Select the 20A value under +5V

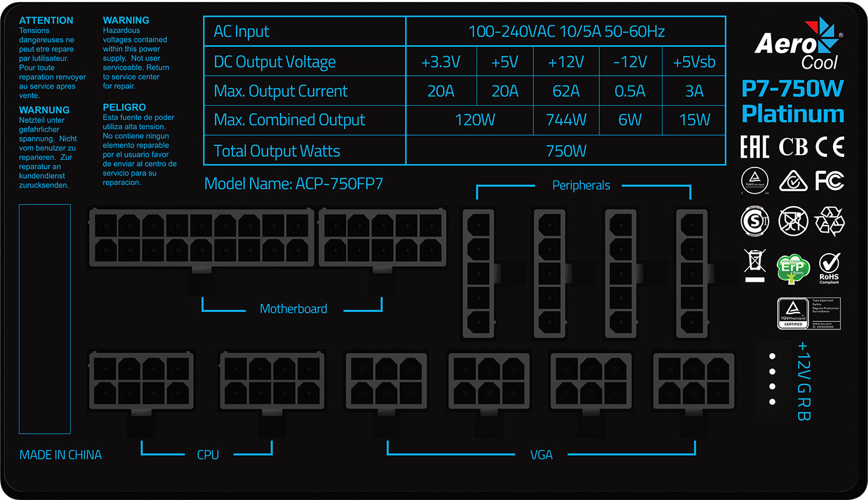click(505, 91)
